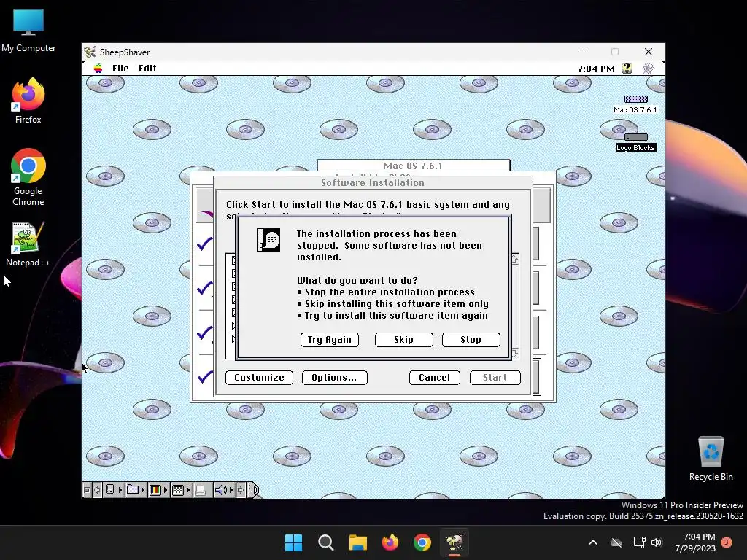Click Stop to end installation process
The width and height of the screenshot is (747, 560).
tap(471, 340)
